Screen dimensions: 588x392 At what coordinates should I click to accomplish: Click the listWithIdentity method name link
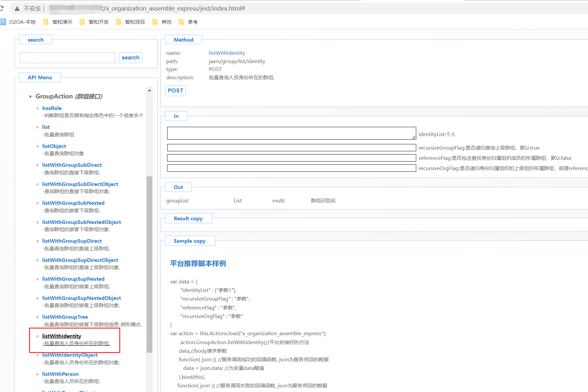click(x=227, y=53)
